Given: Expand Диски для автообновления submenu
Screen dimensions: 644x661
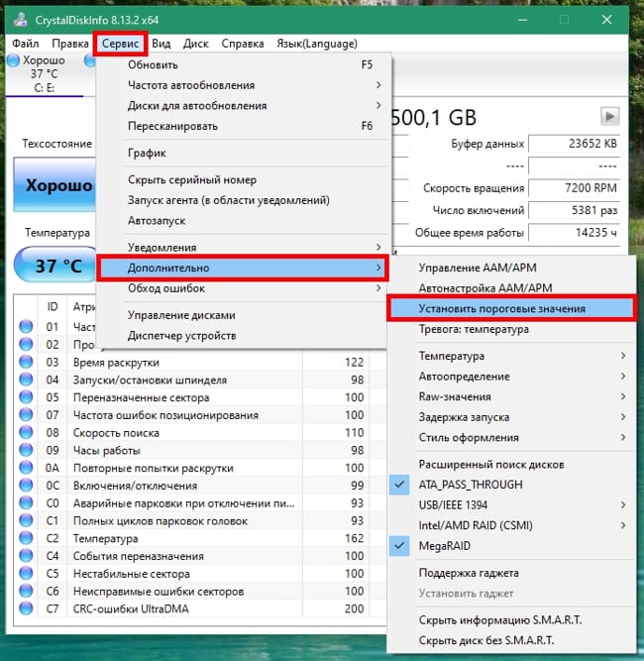Looking at the screenshot, I should coord(242,105).
